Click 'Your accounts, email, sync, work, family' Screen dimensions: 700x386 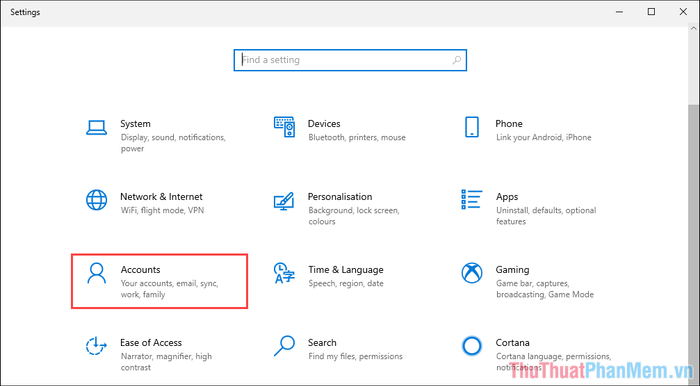tap(169, 289)
